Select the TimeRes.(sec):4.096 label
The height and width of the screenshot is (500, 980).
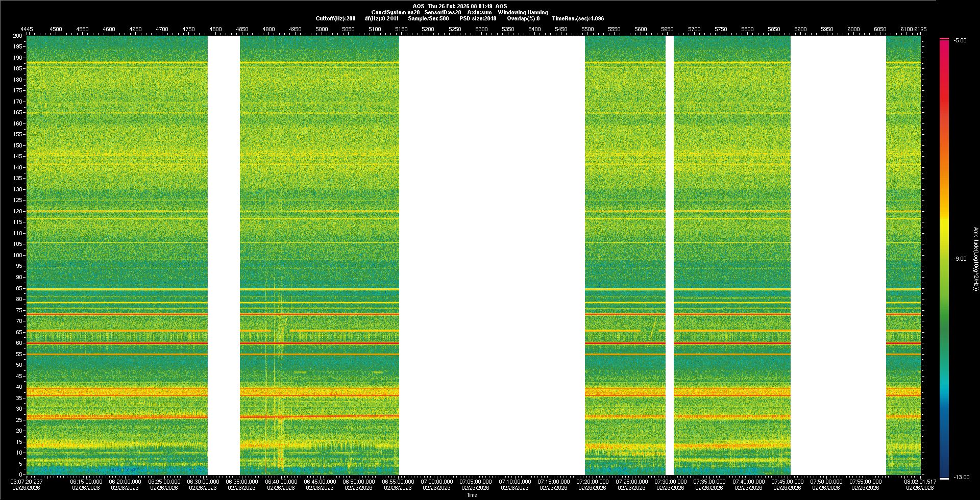[x=578, y=18]
